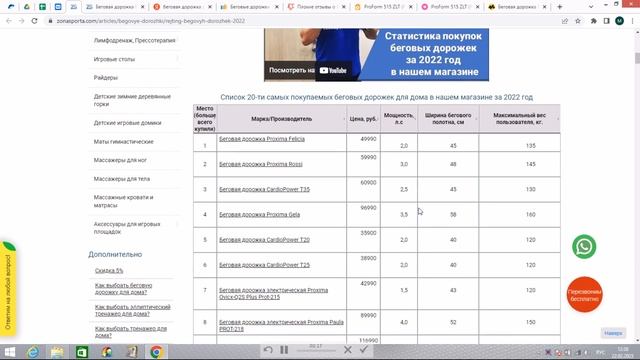Expand Игровые столы sidebar category
This screenshot has height=360, width=640.
tap(178, 59)
